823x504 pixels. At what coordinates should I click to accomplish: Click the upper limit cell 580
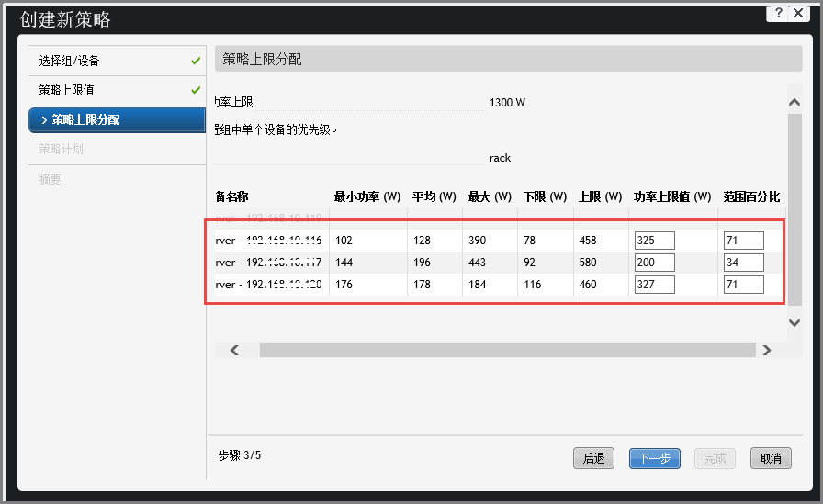point(587,263)
